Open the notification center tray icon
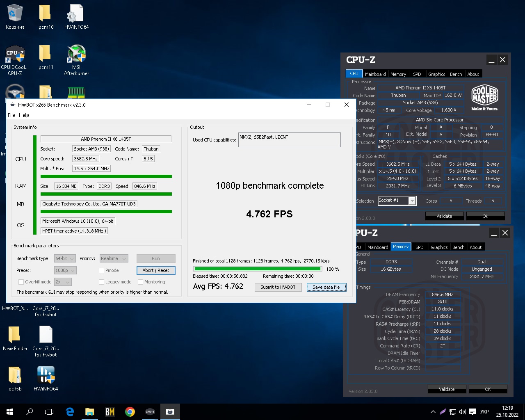 (472, 412)
